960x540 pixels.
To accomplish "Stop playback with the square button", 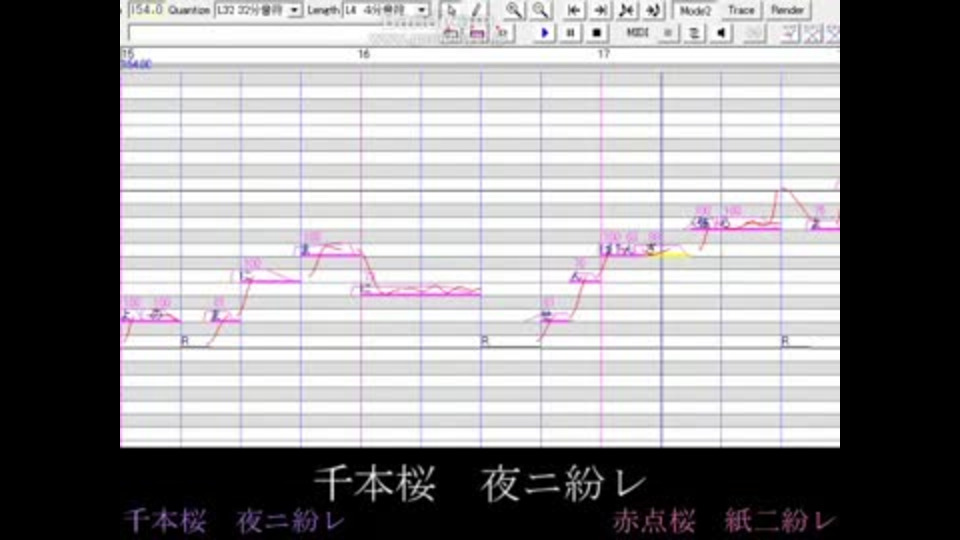I will coord(597,33).
